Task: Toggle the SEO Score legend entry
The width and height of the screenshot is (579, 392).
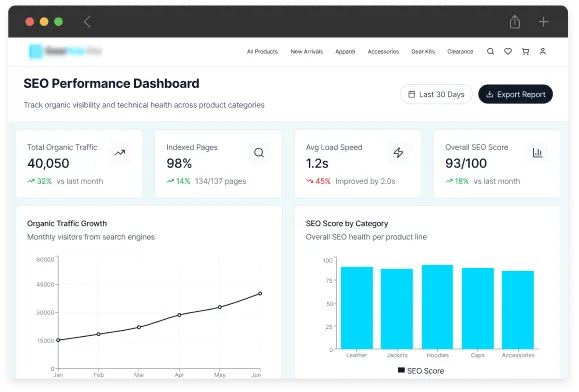Action: (421, 371)
